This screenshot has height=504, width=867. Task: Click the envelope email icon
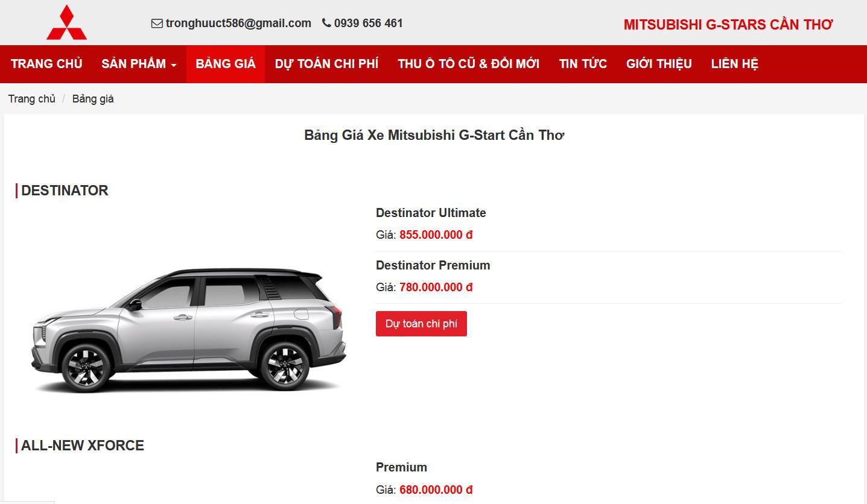pos(157,24)
